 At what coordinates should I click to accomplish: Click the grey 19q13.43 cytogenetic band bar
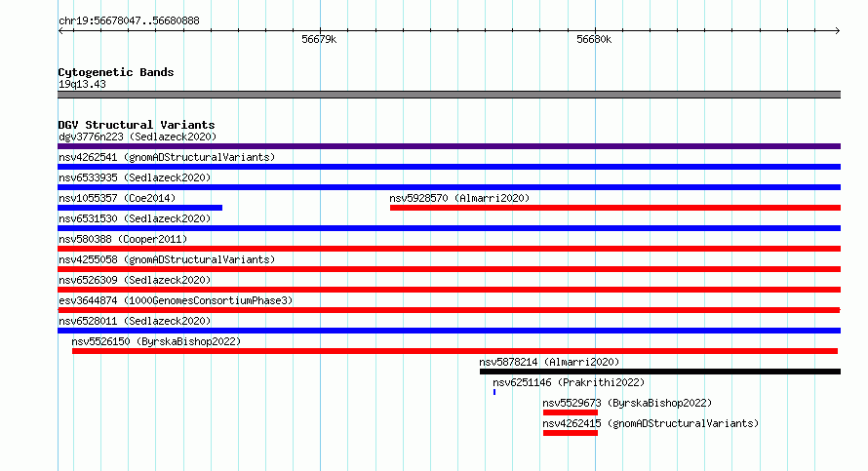coord(449,95)
